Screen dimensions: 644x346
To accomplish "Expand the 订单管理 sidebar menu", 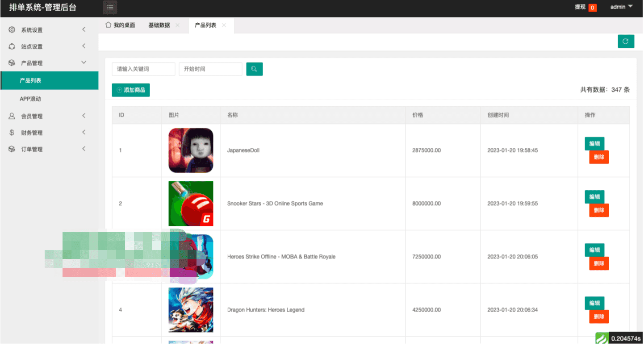I will click(x=49, y=149).
